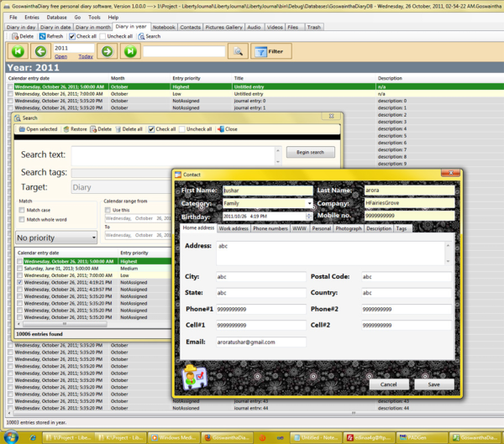Tick the Match whole word checkbox
The image size is (504, 444).
click(x=23, y=220)
